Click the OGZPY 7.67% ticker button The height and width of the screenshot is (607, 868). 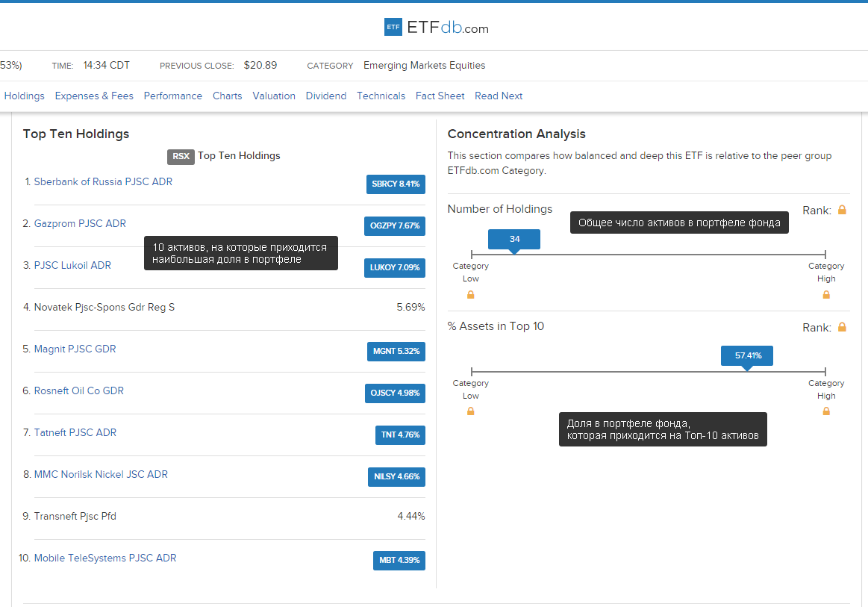coord(395,226)
